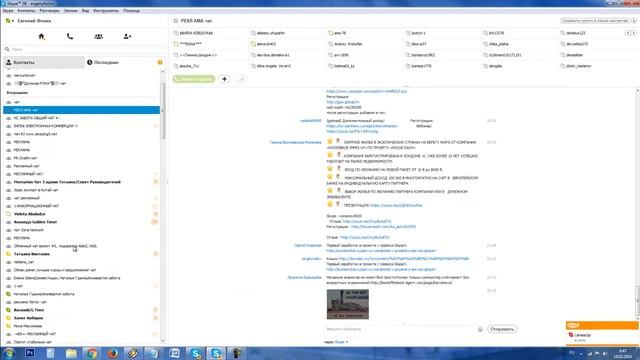
Task: Click save group to contact list button
Action: (x=595, y=21)
